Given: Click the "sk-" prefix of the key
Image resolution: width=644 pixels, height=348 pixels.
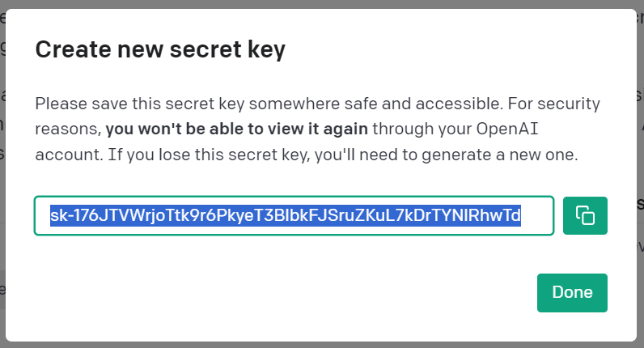Looking at the screenshot, I should click(x=60, y=215).
